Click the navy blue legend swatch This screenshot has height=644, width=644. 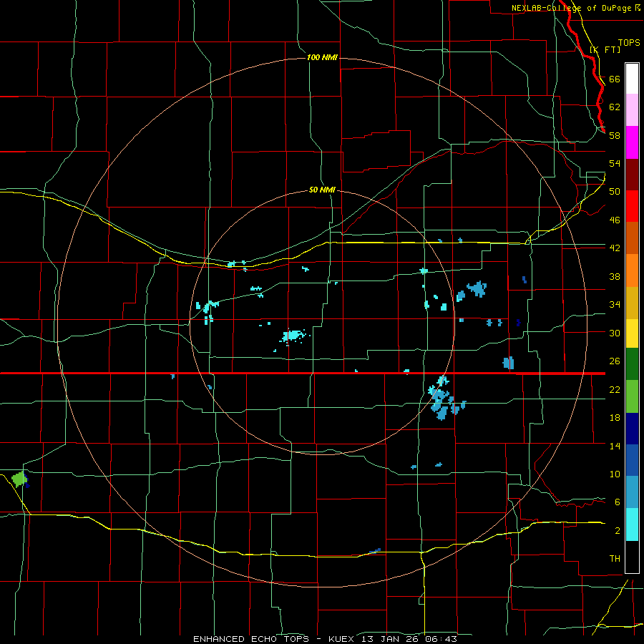tap(632, 429)
